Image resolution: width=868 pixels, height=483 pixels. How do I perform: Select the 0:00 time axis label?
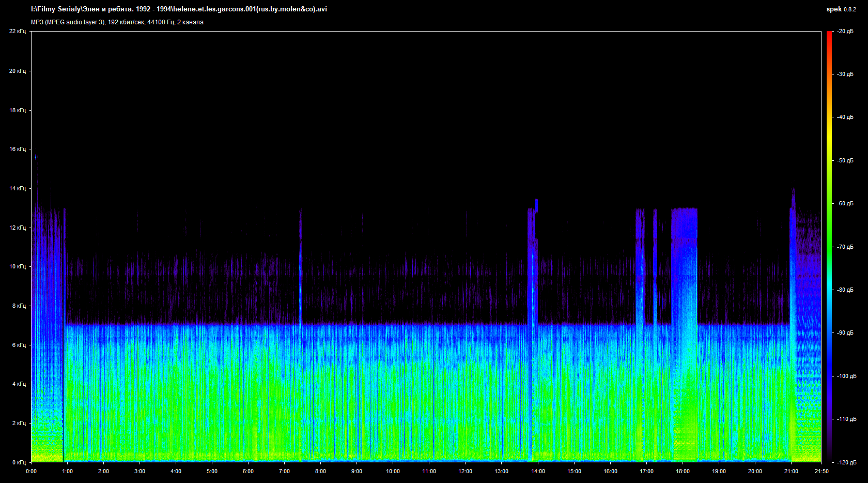31,471
